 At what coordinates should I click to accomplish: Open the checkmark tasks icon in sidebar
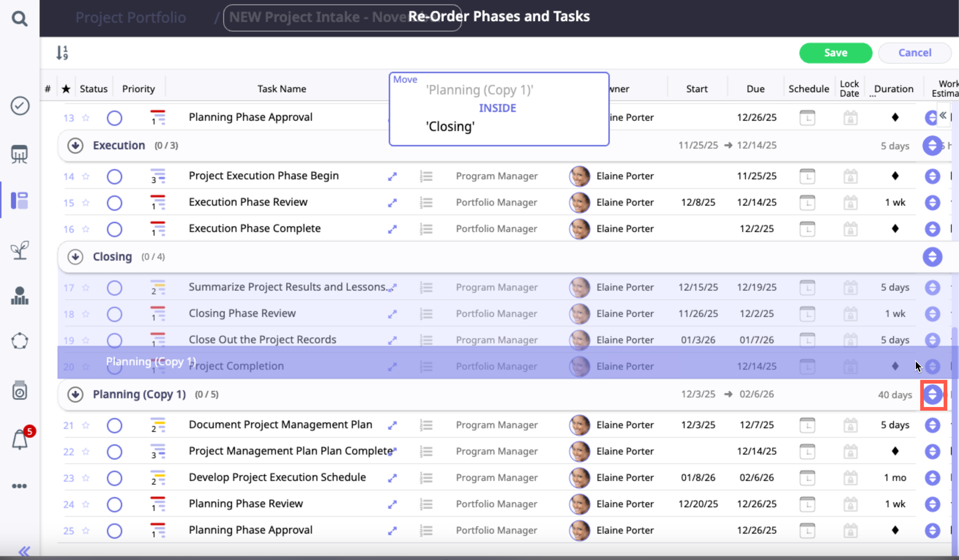click(x=20, y=106)
